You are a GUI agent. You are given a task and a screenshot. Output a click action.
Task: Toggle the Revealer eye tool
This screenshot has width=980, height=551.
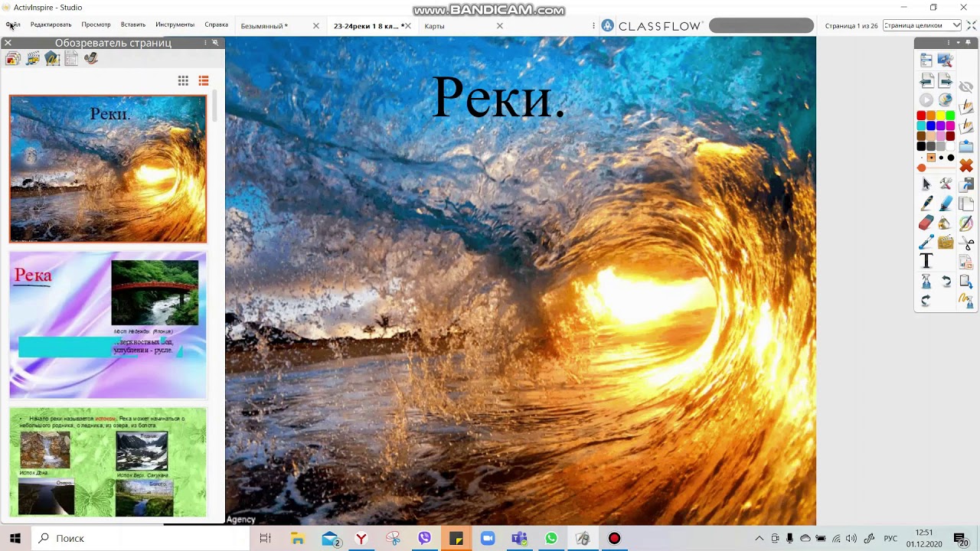[x=965, y=87]
